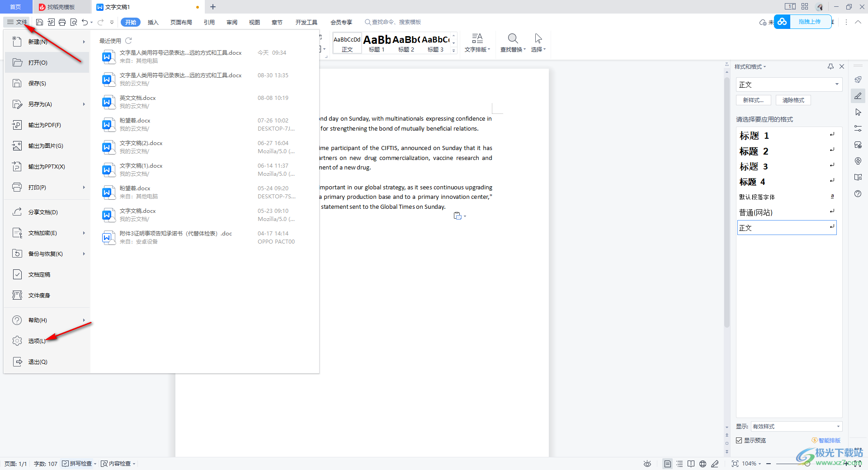This screenshot has width=868, height=470.
Task: Click the zoom out minus button
Action: tap(769, 464)
